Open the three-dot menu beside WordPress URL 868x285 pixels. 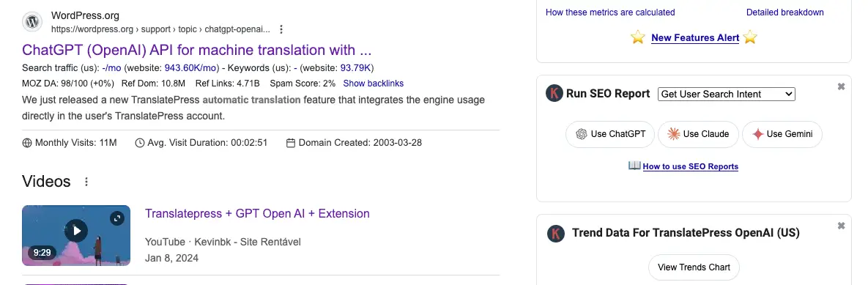pyautogui.click(x=281, y=29)
